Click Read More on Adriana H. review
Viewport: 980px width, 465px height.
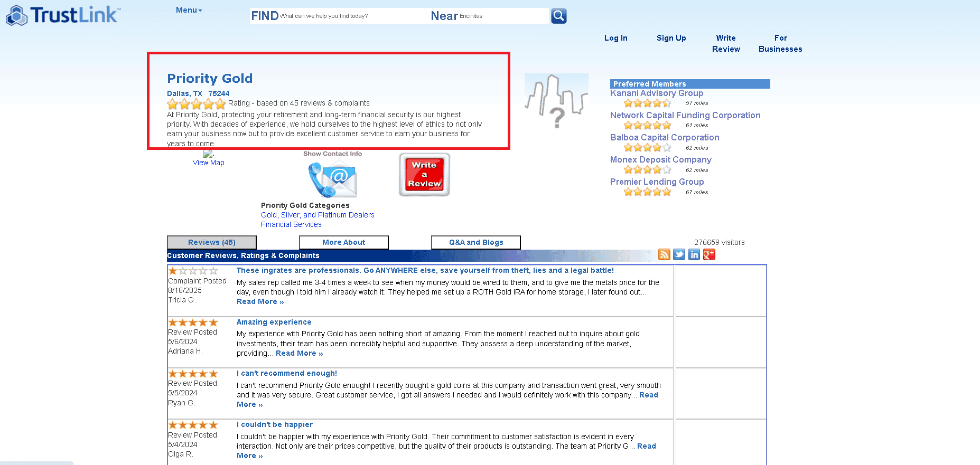coord(300,353)
